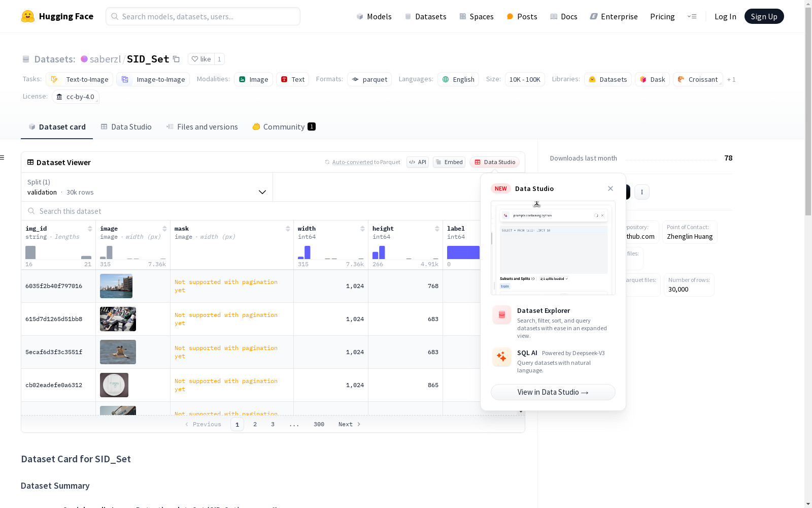
Task: Open the harbor image thumbnail in first row
Action: (116, 286)
